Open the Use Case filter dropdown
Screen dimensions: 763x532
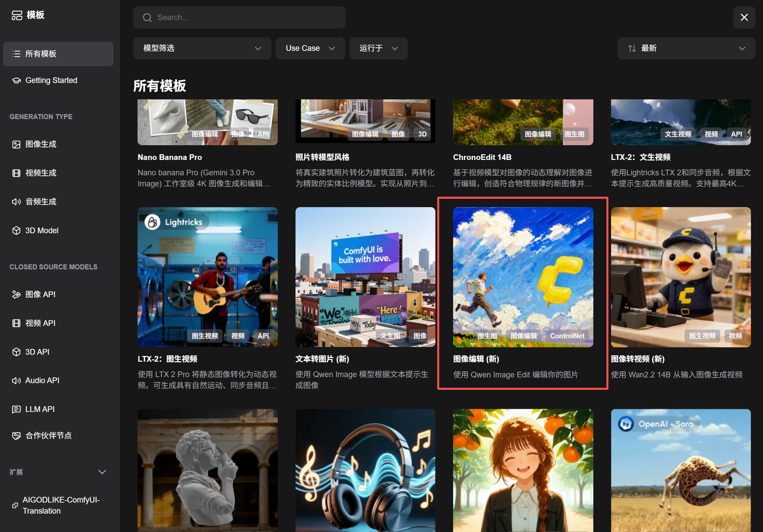pyautogui.click(x=310, y=48)
